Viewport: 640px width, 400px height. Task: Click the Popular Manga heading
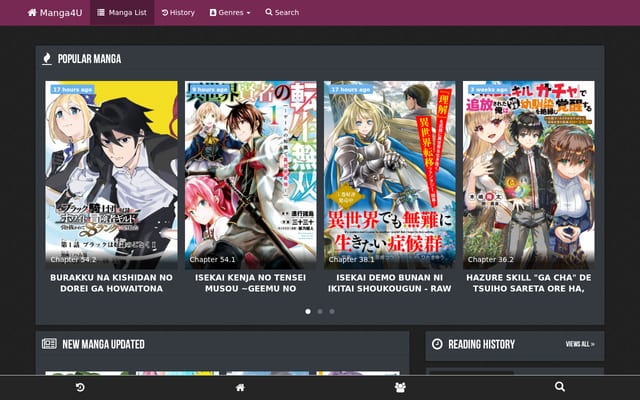89,59
